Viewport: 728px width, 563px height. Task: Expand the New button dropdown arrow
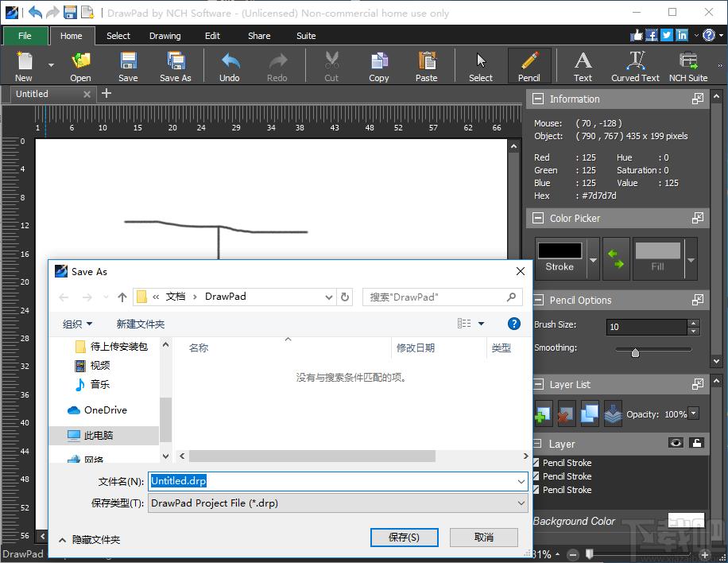point(51,65)
